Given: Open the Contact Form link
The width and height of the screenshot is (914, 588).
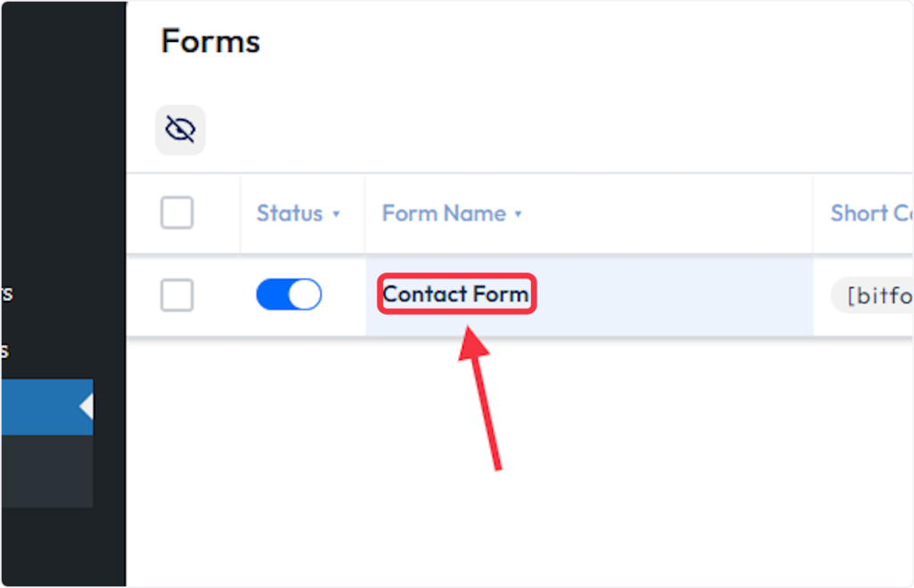Looking at the screenshot, I should click(455, 294).
